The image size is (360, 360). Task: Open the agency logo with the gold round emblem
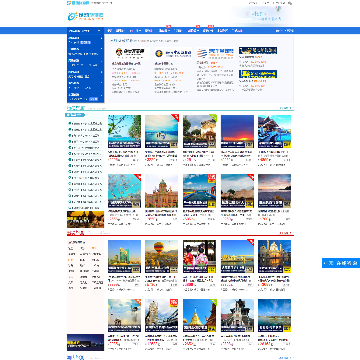click(x=173, y=53)
